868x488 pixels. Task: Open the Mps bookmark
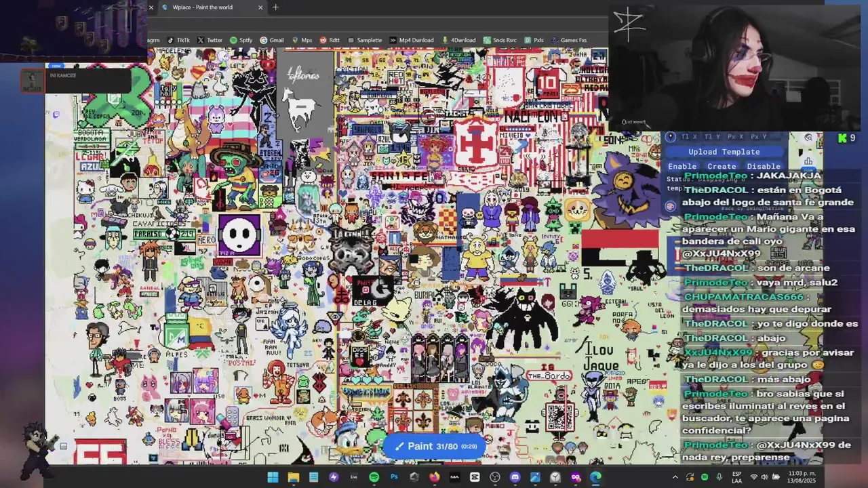pyautogui.click(x=302, y=40)
